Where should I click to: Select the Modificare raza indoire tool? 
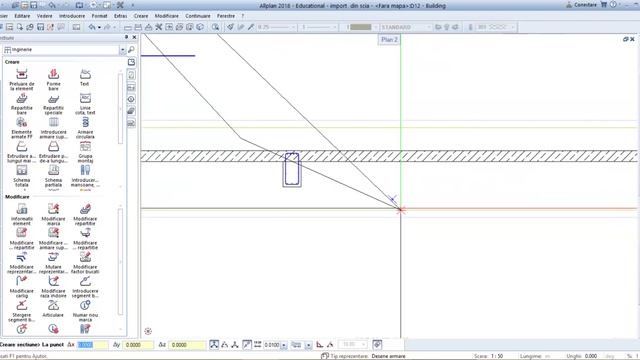point(53,287)
